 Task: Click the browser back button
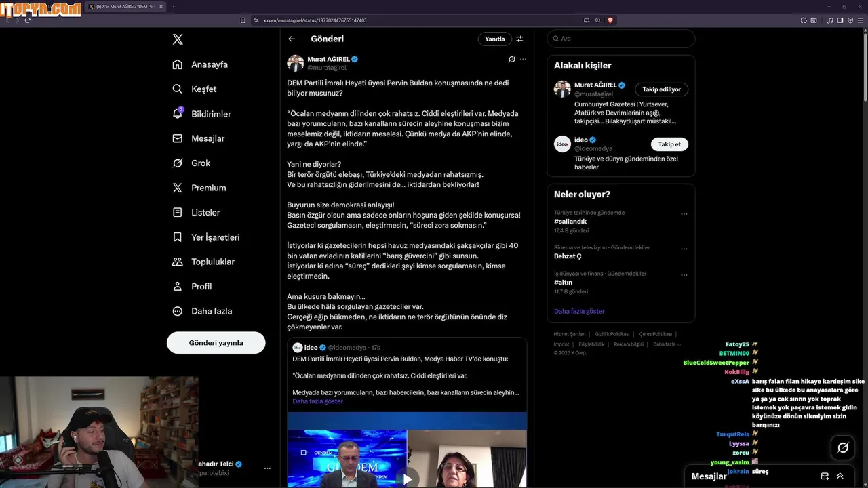(7, 20)
